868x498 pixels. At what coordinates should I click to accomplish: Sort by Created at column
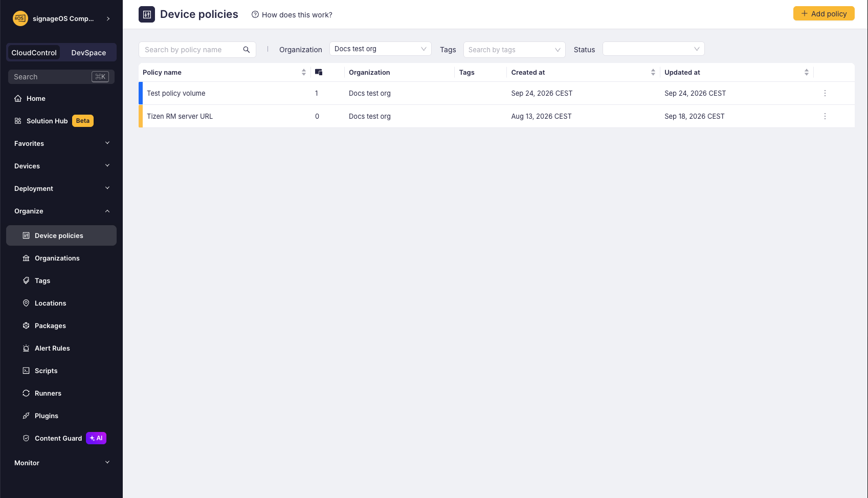click(x=653, y=72)
